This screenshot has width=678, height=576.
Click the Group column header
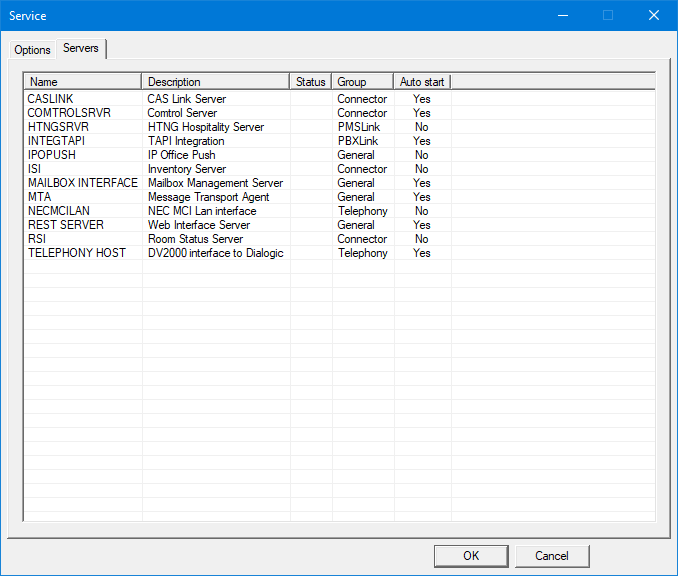(362, 82)
